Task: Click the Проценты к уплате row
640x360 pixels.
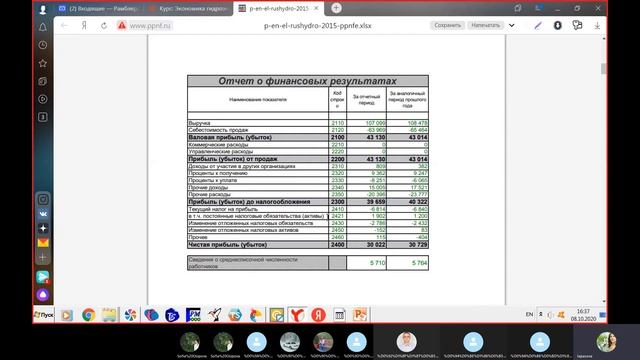Action: click(308, 180)
